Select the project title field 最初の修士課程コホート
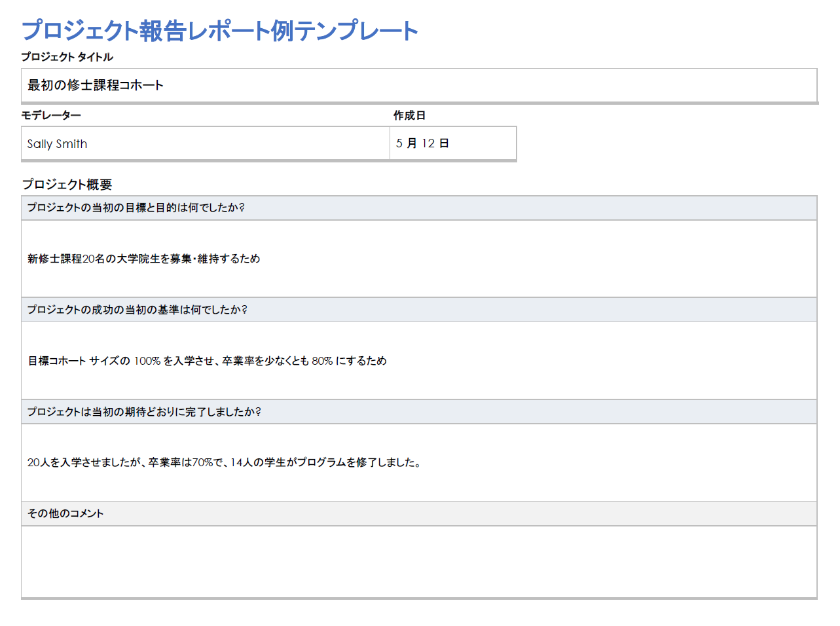Viewport: 840px width, 626px height. click(419, 85)
